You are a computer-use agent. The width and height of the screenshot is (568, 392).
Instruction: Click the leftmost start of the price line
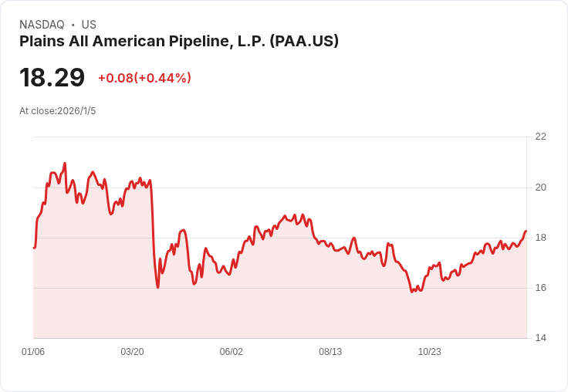[34, 248]
